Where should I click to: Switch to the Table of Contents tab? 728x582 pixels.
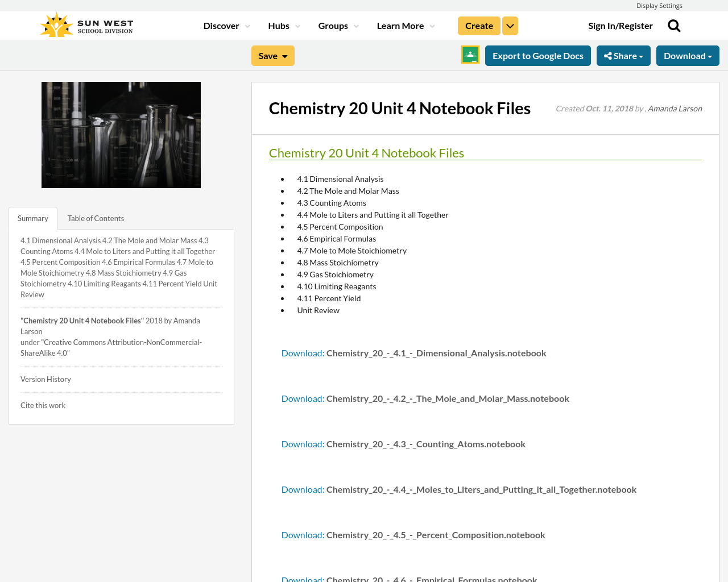click(x=96, y=218)
